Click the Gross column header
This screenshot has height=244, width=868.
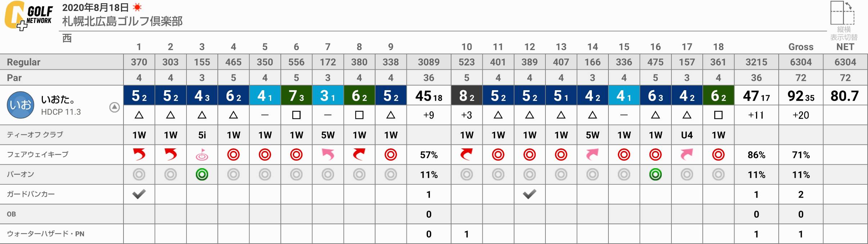(x=801, y=47)
